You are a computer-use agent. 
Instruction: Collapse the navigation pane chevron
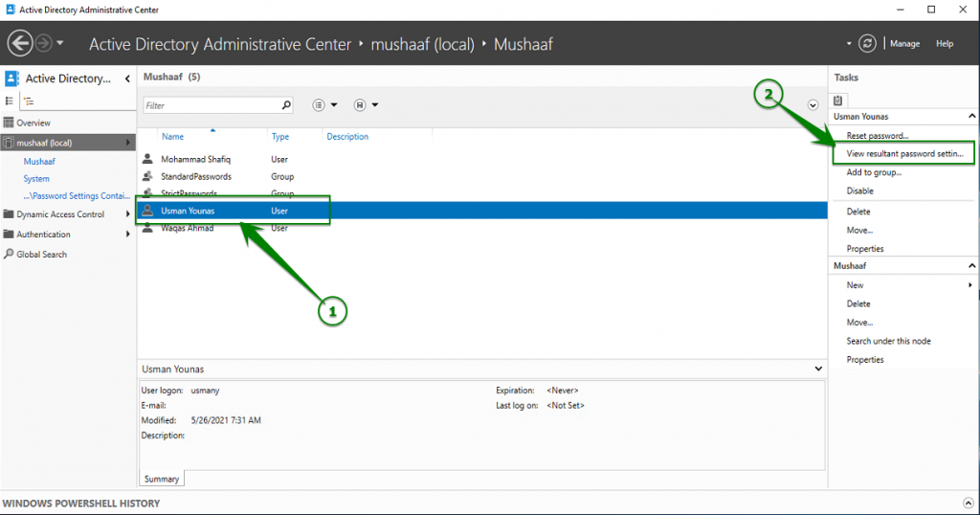[x=127, y=78]
